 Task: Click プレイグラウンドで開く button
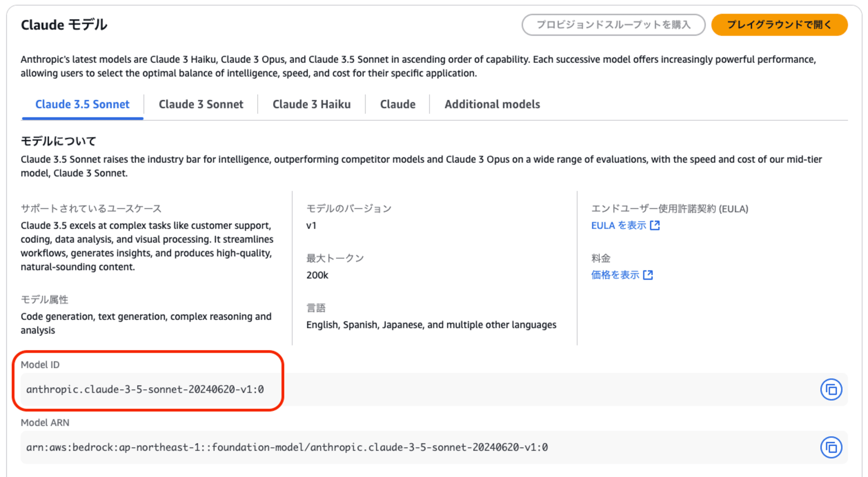tap(779, 25)
